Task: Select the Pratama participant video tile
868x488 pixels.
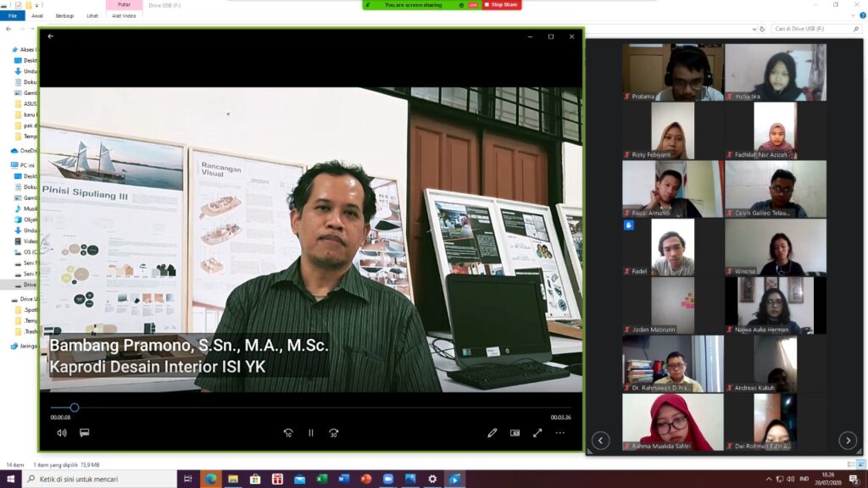Action: [x=672, y=73]
